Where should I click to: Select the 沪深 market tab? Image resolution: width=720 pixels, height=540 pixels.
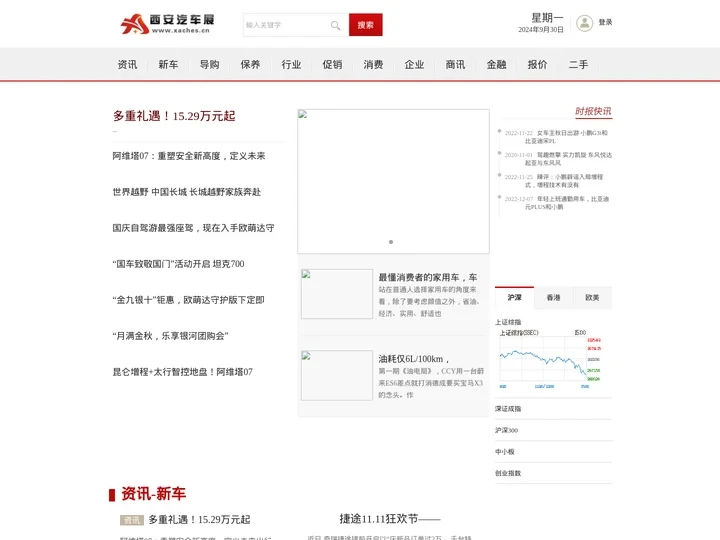514,298
